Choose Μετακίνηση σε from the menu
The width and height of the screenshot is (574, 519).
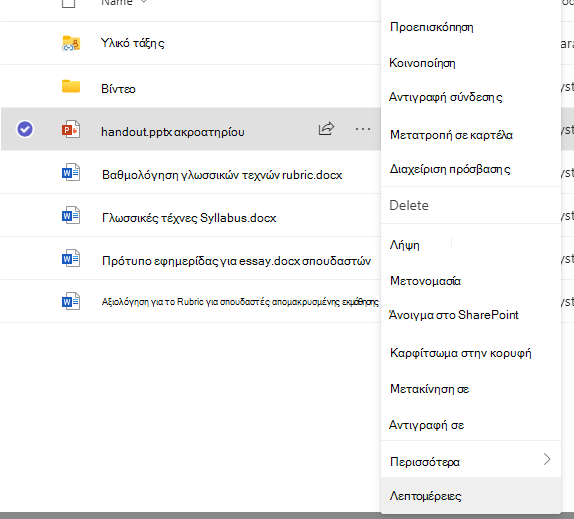tap(429, 389)
